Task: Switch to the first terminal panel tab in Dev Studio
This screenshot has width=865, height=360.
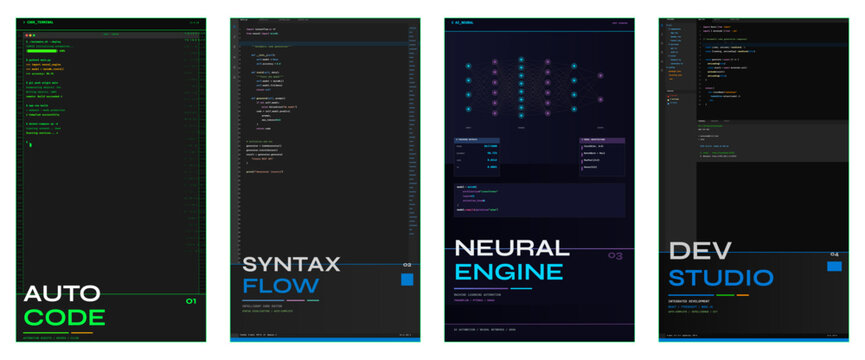Action: pos(703,121)
